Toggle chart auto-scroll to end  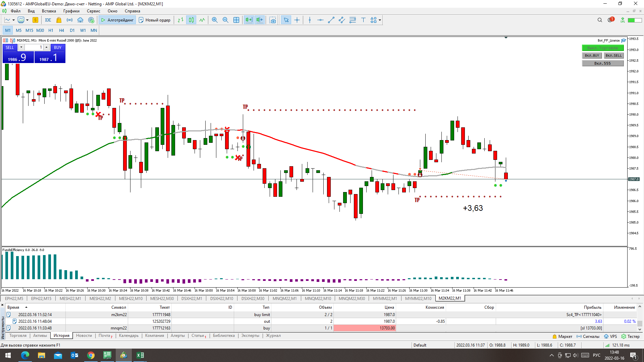(x=249, y=20)
